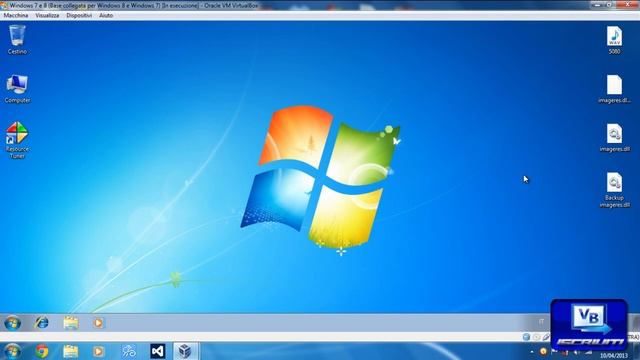Click the Action Center flag tray icon
640x360 pixels.
coord(554,351)
